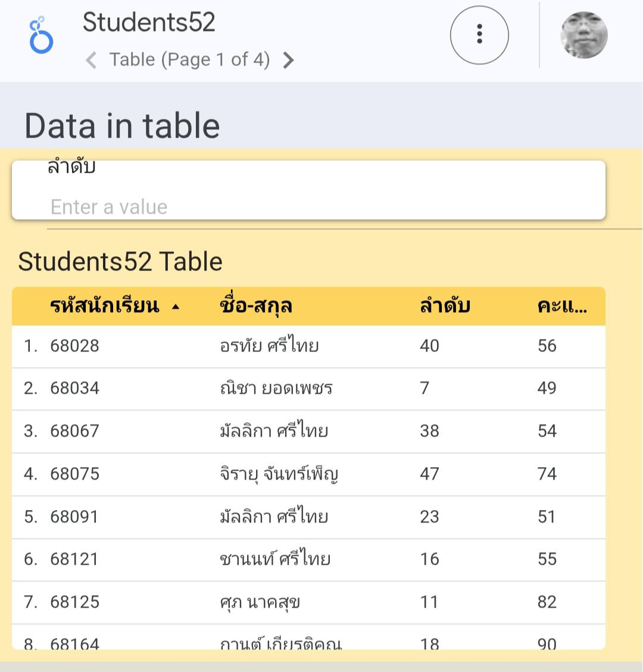Click the name ชานนท์ ศรีไทย
Image resolution: width=643 pixels, height=672 pixels.
[x=274, y=559]
